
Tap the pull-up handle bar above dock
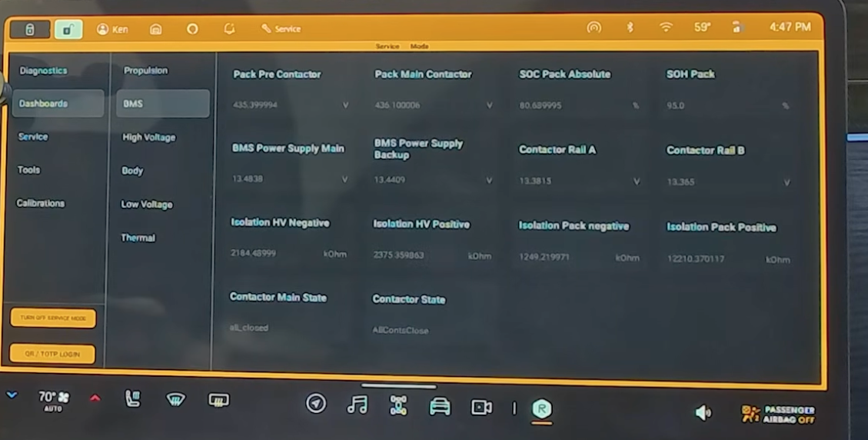tap(398, 386)
